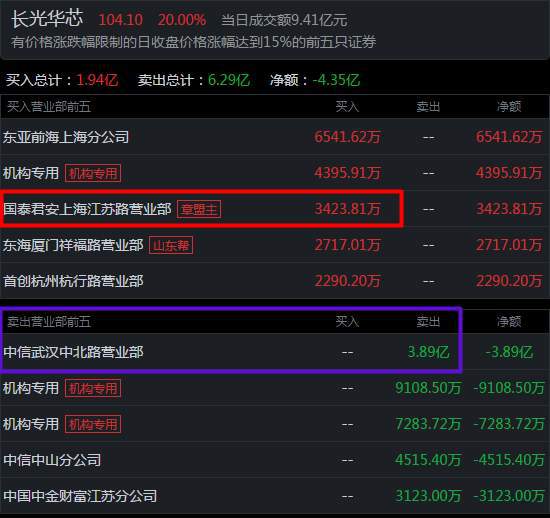Open 首创杭州杭行路营业部 row name
550x518 pixels.
[73, 281]
